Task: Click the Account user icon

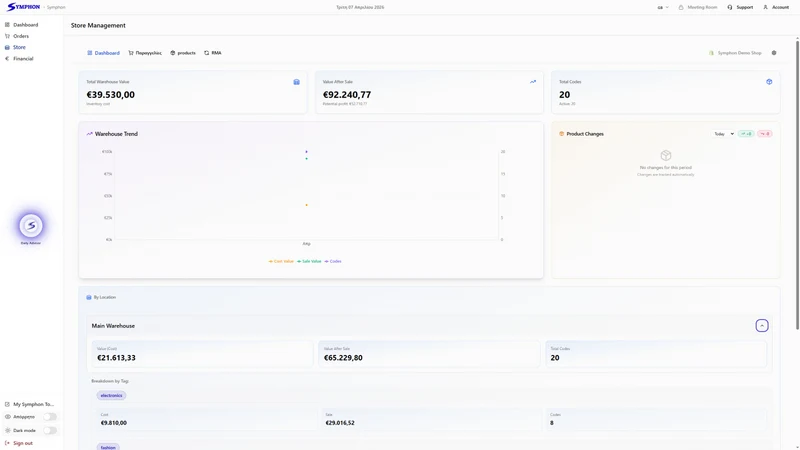Action: 765,7
